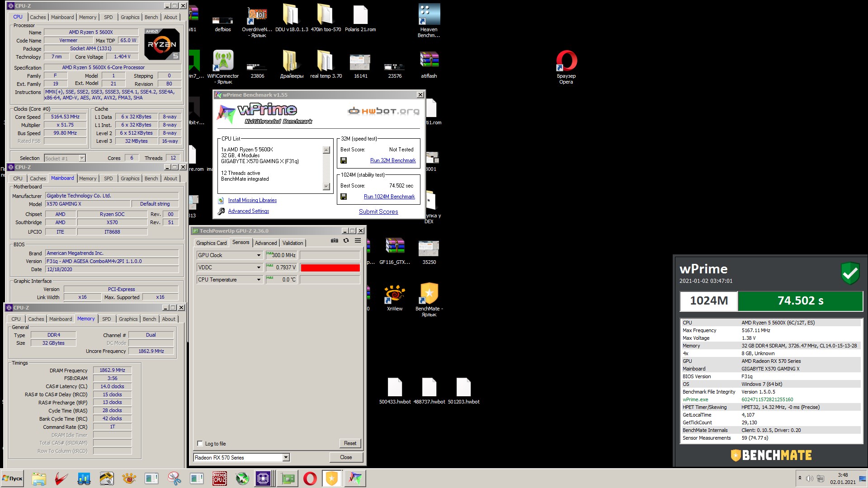Image resolution: width=868 pixels, height=488 pixels.
Task: Open the Bench tab in the Memory CPU-Z window
Action: pyautogui.click(x=149, y=319)
